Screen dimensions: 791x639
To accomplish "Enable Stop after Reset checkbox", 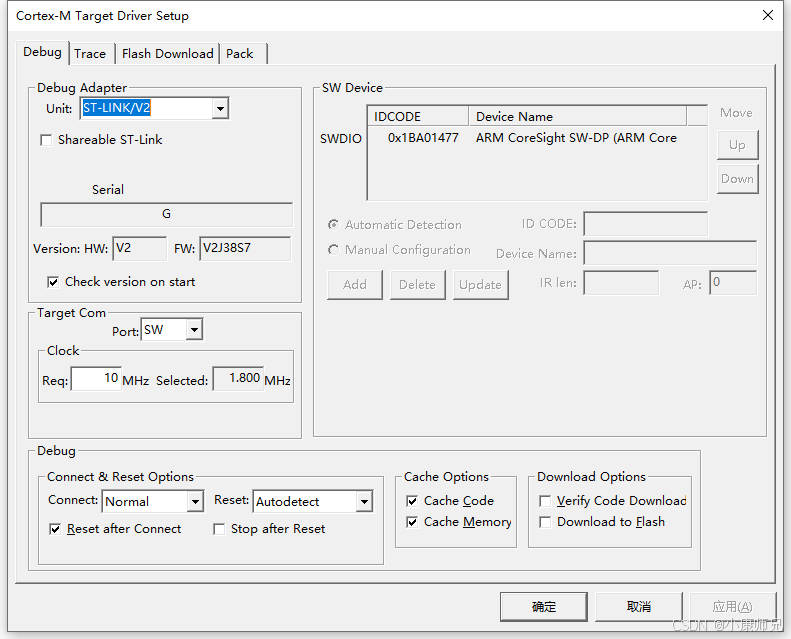I will click(219, 529).
